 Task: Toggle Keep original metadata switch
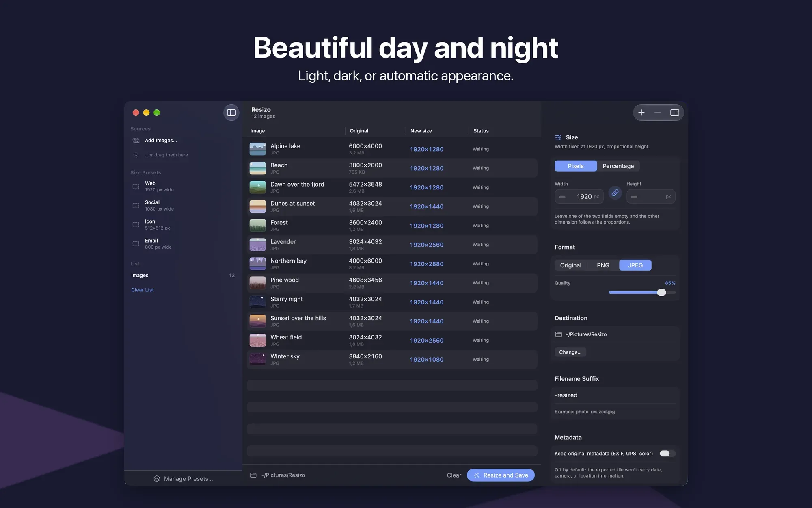click(667, 454)
